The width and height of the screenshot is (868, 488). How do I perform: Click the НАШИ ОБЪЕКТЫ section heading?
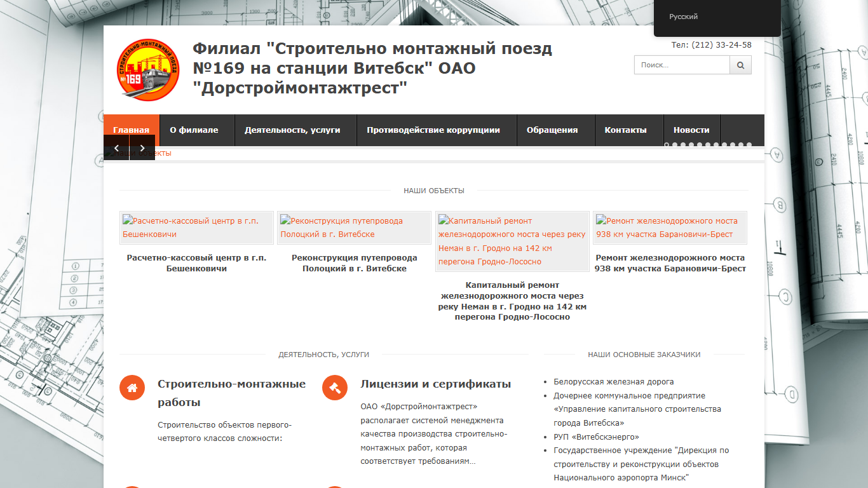434,191
